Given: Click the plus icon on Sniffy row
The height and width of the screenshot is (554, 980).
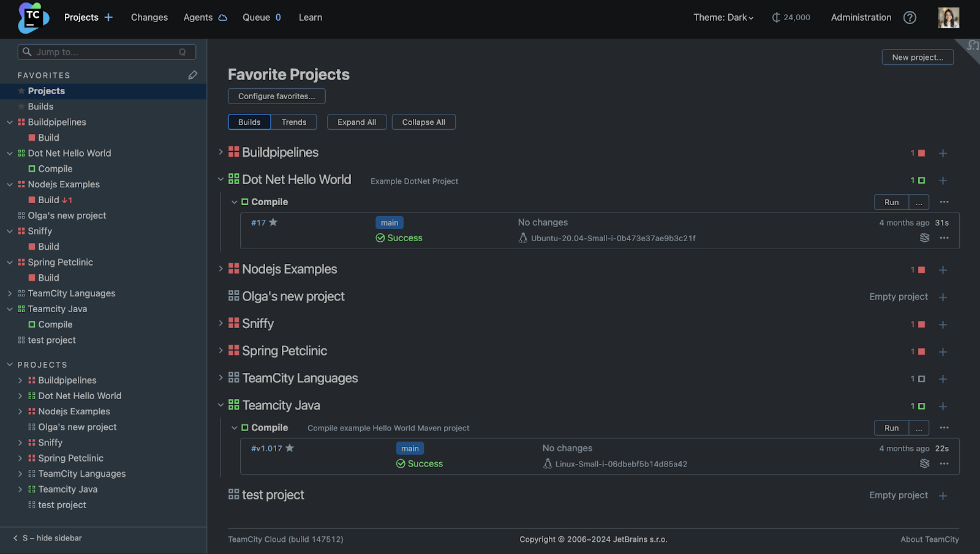Looking at the screenshot, I should [x=943, y=324].
